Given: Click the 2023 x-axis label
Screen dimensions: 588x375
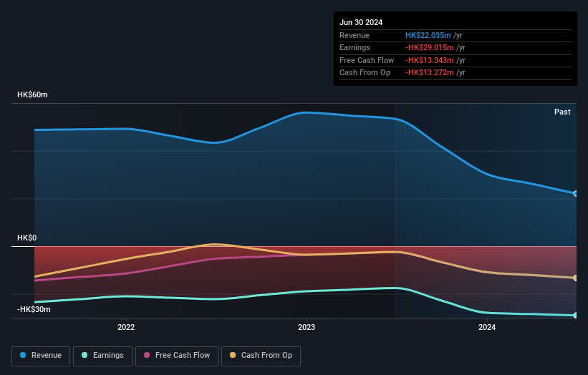Looking at the screenshot, I should click(x=307, y=328).
